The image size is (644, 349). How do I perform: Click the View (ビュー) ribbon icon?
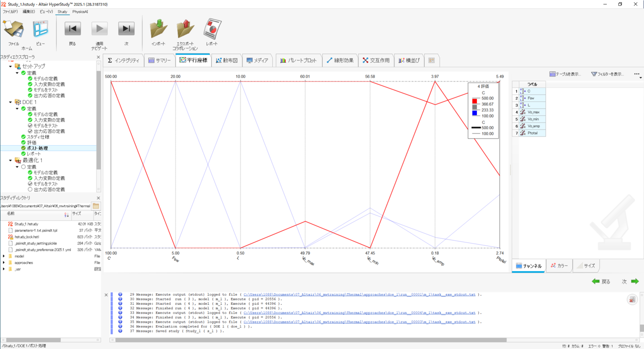point(40,29)
